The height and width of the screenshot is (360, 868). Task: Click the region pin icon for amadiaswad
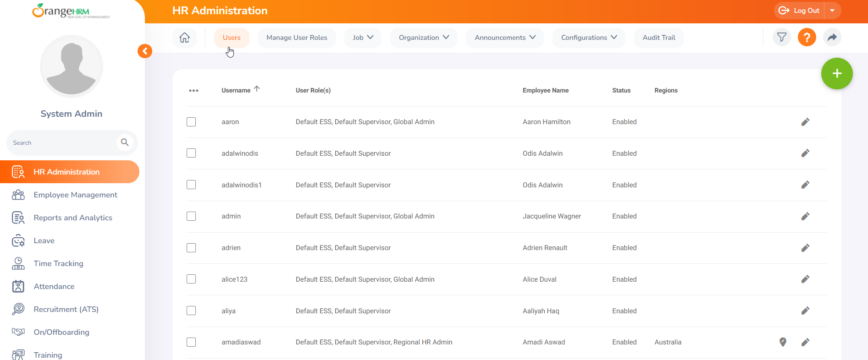783,342
